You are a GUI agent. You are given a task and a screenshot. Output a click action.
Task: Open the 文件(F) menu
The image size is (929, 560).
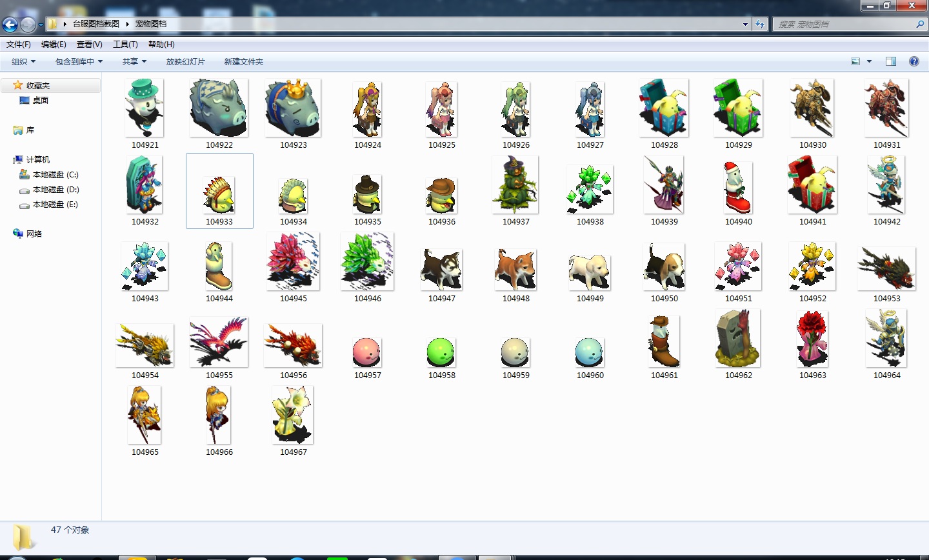point(19,44)
